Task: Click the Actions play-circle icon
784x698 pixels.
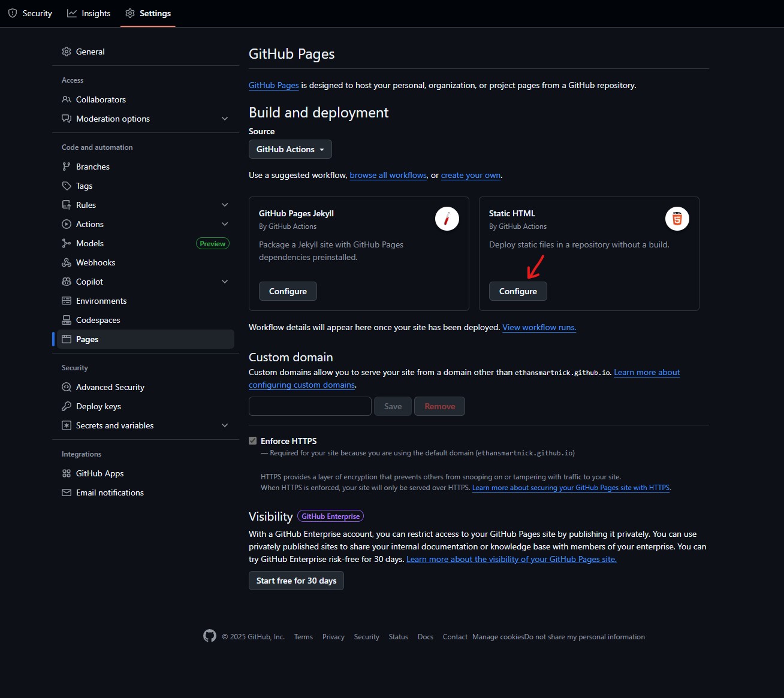Action: tap(67, 224)
